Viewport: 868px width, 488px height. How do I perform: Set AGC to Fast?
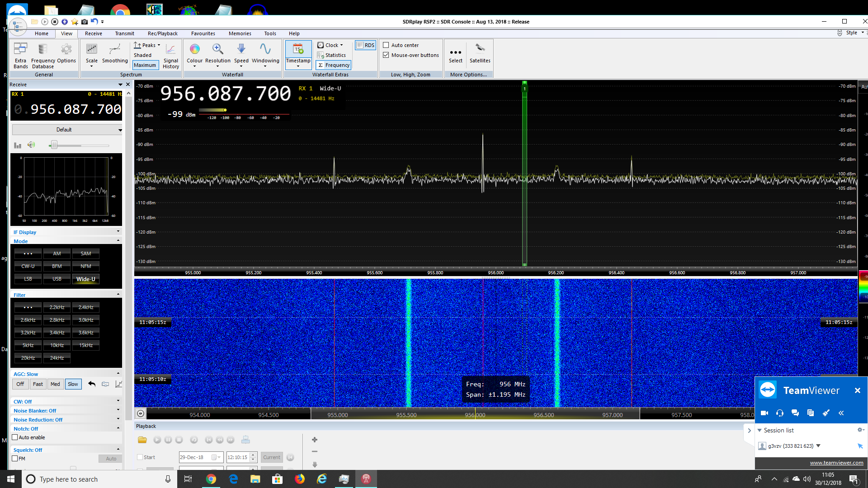pos(38,384)
